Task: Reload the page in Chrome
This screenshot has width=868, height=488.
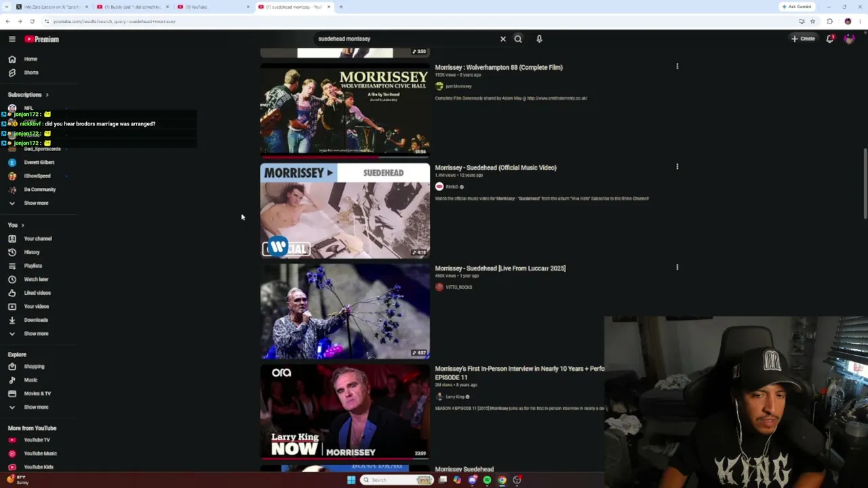Action: click(x=32, y=22)
